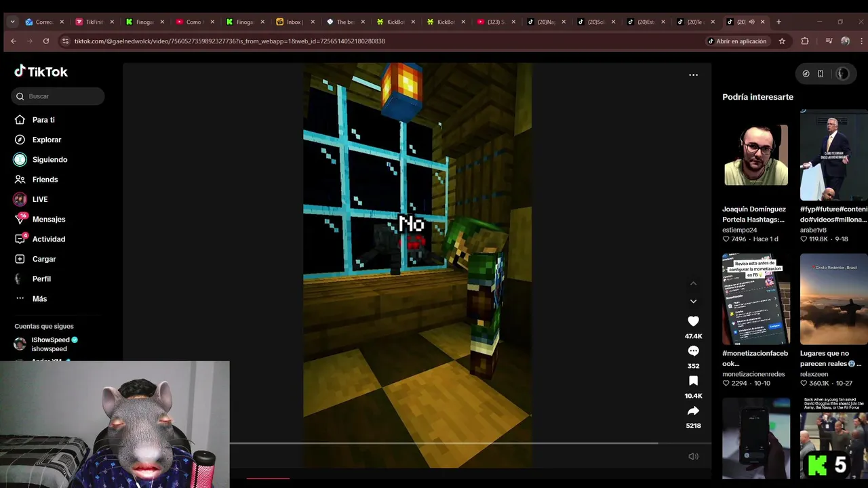
Task: Click the coins icon in top-right pill
Action: tap(806, 74)
